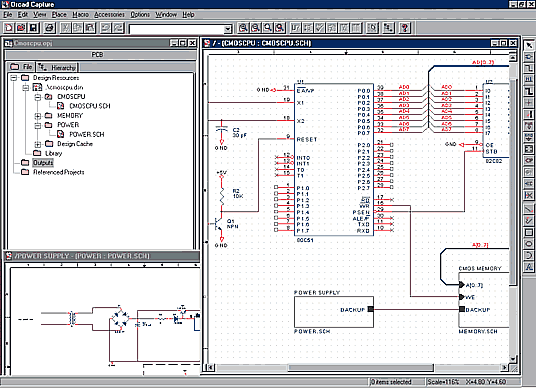Click the Zoom In magnifier icon
536x388 pixels.
pyautogui.click(x=243, y=28)
